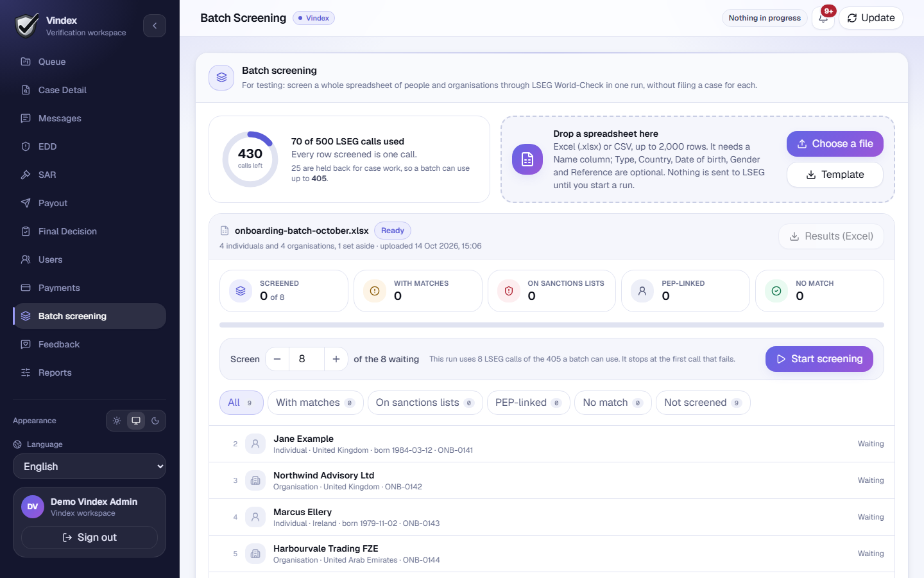Open Payout in the sidebar
The height and width of the screenshot is (578, 924).
[89, 203]
